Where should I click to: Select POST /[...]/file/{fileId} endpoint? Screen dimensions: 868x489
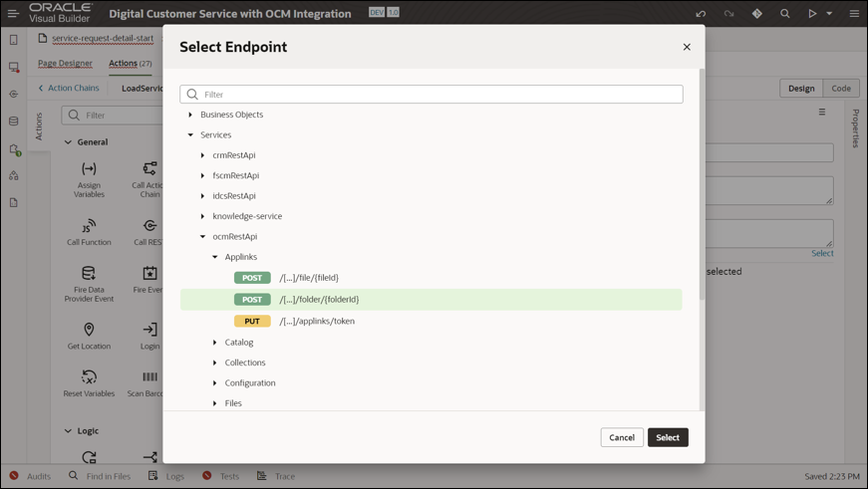(431, 278)
